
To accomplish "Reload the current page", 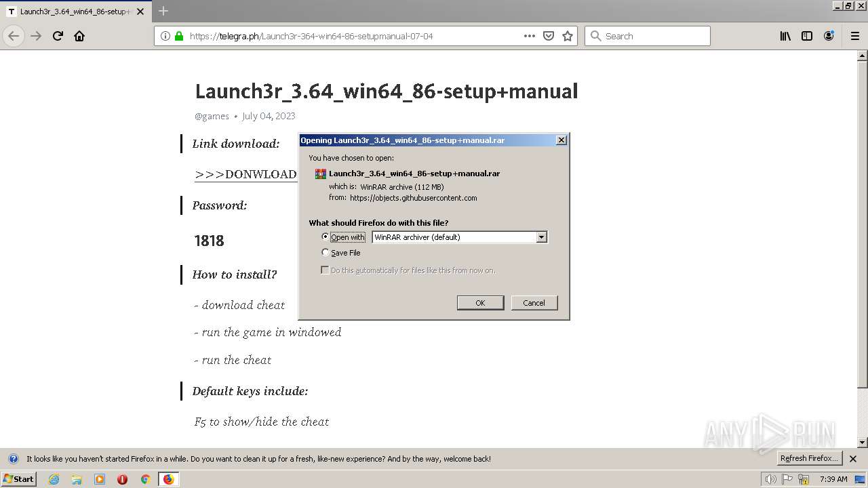I will point(58,36).
